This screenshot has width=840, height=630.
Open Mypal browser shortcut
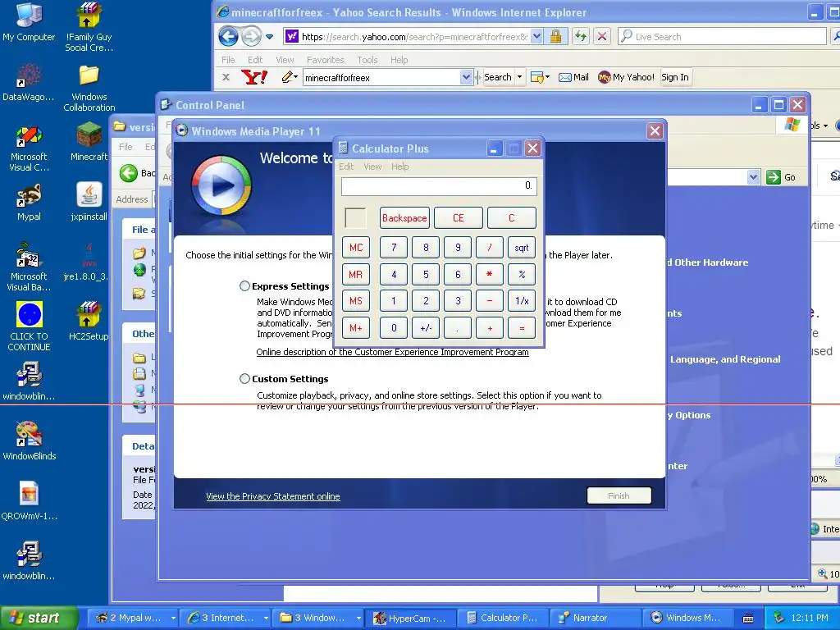[29, 202]
